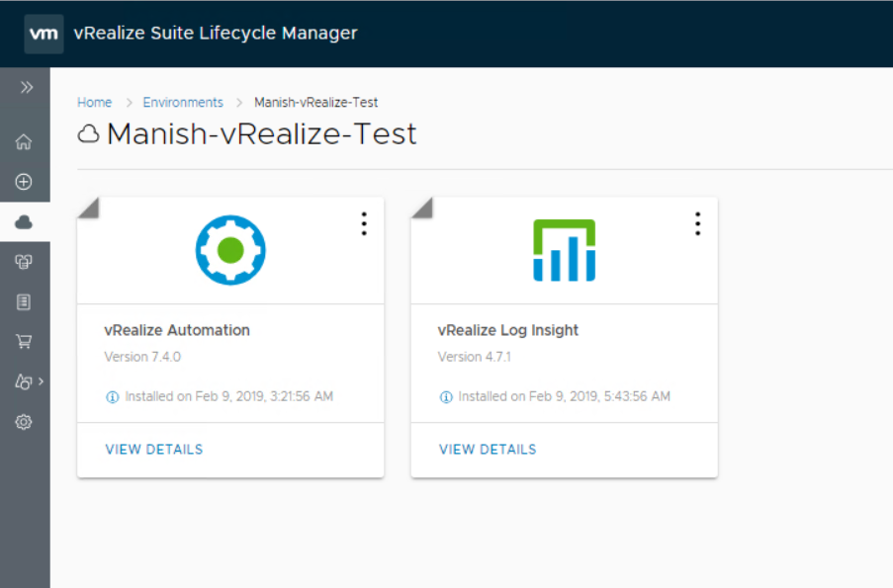Open Settings gear in sidebar

point(25,422)
